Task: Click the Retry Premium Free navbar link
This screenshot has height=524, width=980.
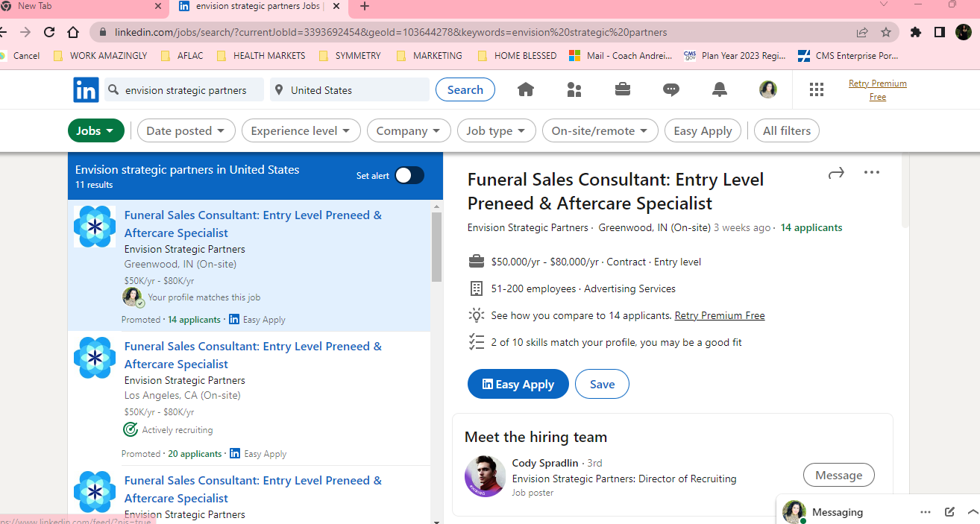Action: click(878, 90)
